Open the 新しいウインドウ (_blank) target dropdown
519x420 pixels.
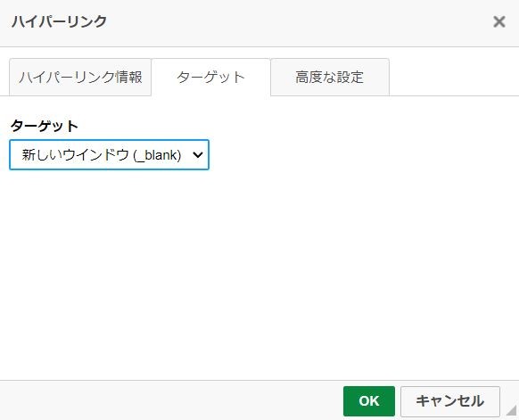coord(109,155)
